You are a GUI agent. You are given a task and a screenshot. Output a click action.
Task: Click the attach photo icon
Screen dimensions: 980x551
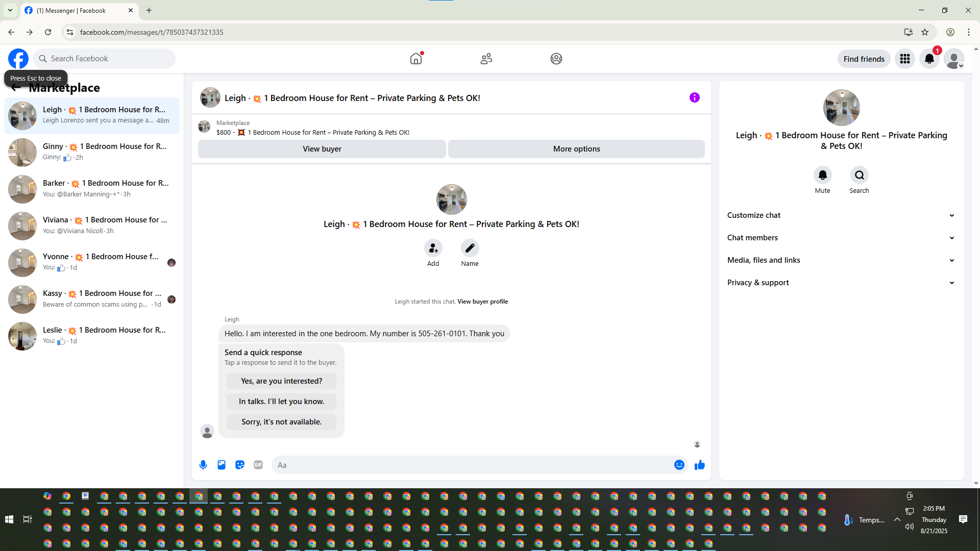[x=222, y=465]
